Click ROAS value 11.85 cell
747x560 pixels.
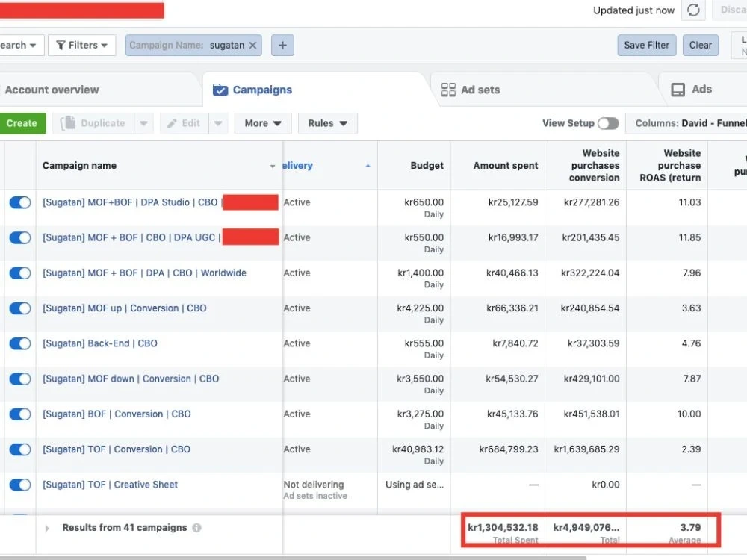689,237
